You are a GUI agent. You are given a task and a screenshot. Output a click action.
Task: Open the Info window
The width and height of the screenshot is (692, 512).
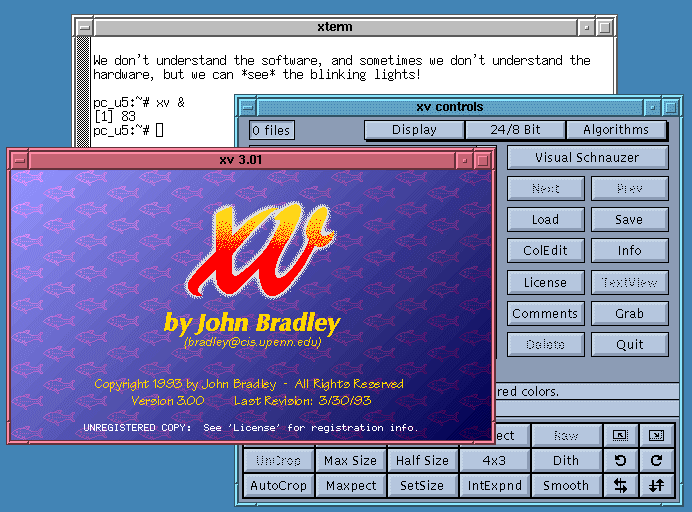630,250
